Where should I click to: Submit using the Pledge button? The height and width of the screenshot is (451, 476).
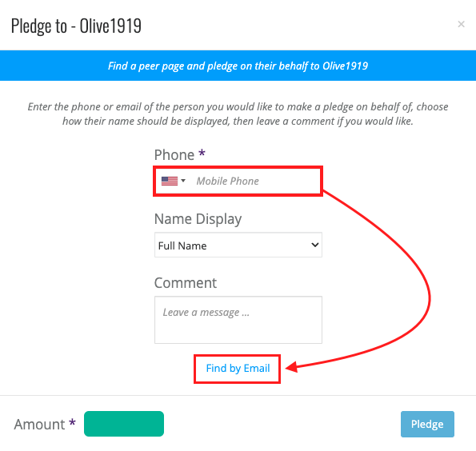pos(427,424)
